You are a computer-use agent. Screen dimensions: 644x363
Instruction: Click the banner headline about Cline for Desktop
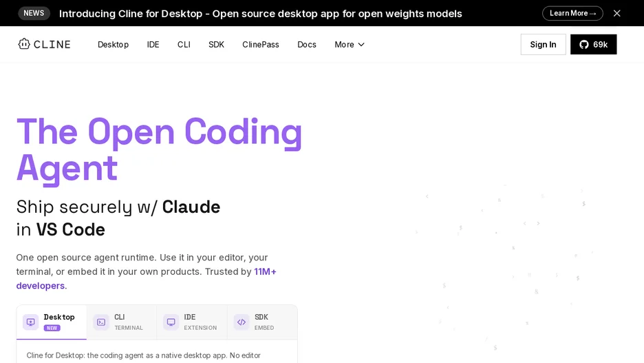(260, 14)
